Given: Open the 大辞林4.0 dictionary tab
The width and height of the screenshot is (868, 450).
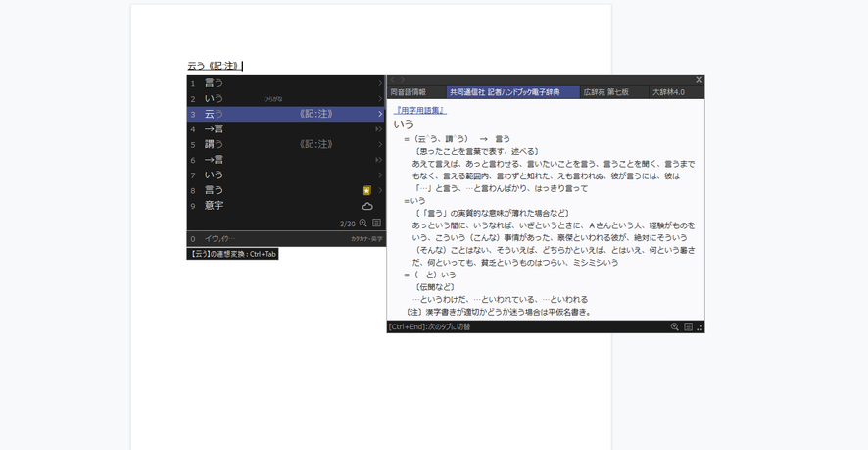Looking at the screenshot, I should coord(669,92).
